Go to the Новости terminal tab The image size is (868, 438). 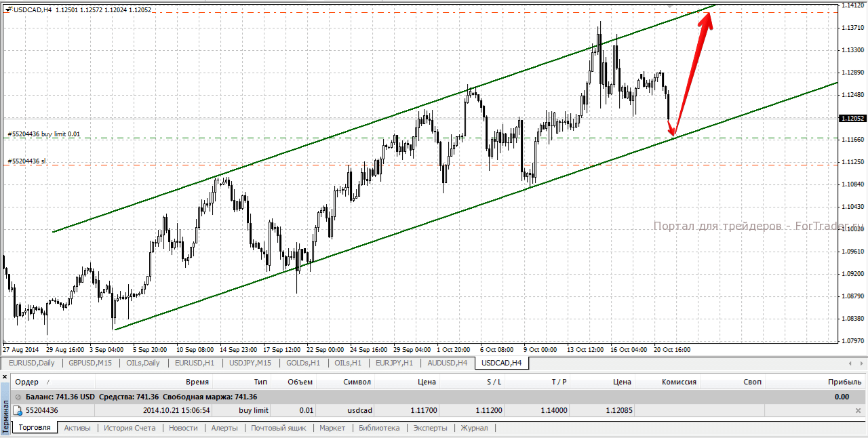tap(183, 428)
